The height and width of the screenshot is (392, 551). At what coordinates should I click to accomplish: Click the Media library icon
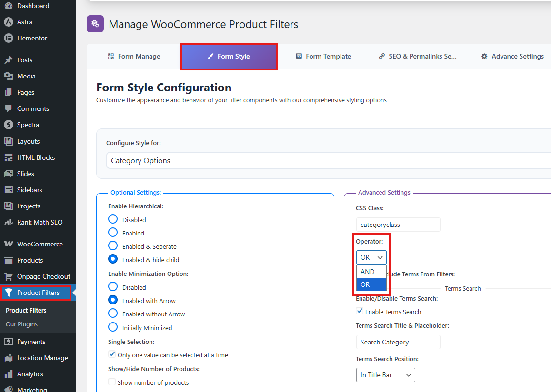[9, 76]
